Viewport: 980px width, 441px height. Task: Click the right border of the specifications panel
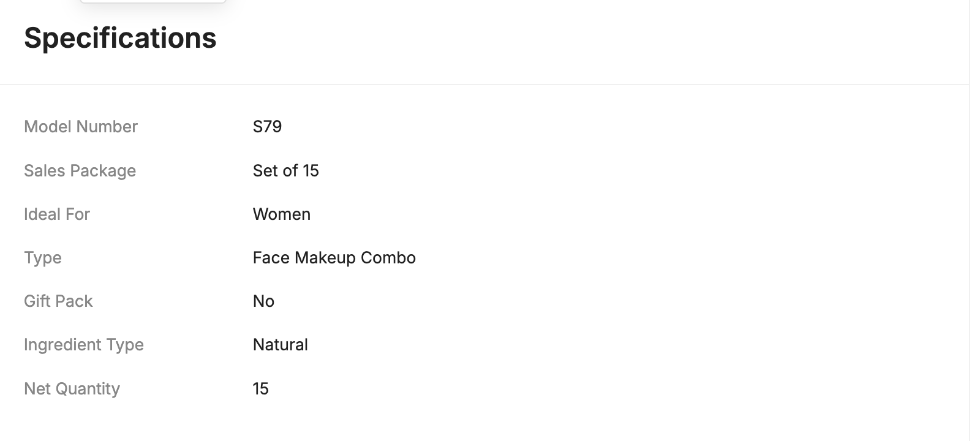(970, 221)
